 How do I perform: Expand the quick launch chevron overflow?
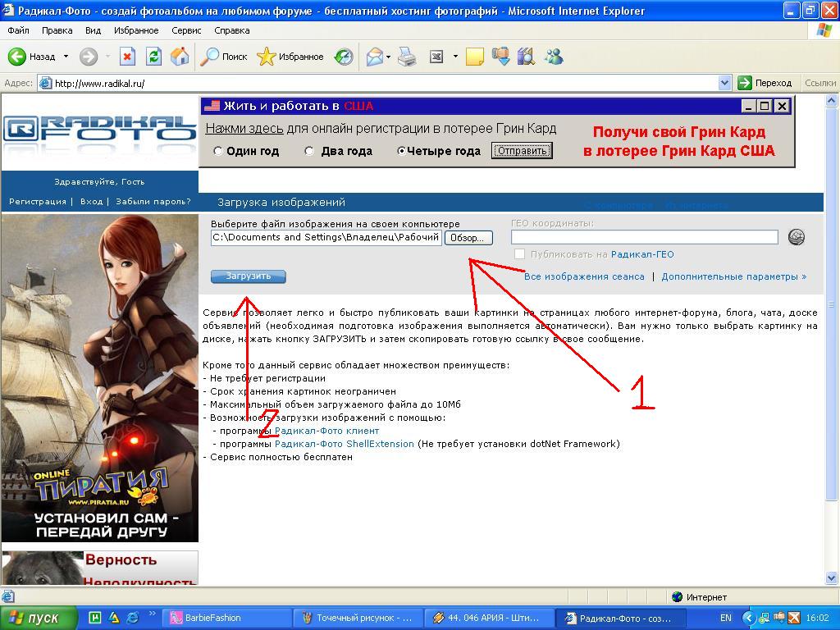pos(152,614)
